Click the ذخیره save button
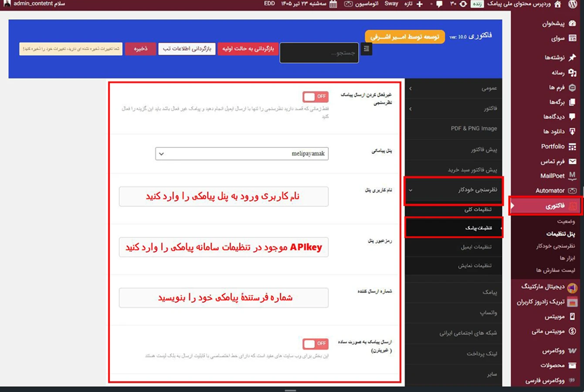The image size is (584, 392). [x=140, y=49]
